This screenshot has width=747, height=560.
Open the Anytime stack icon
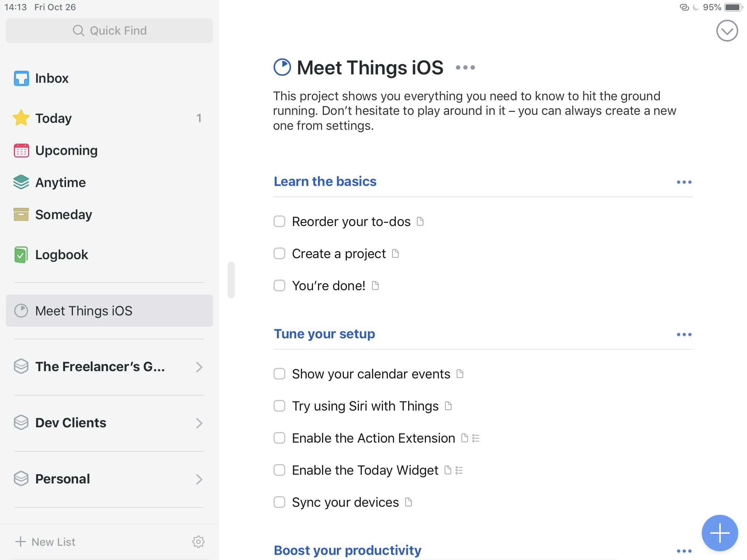(x=21, y=182)
